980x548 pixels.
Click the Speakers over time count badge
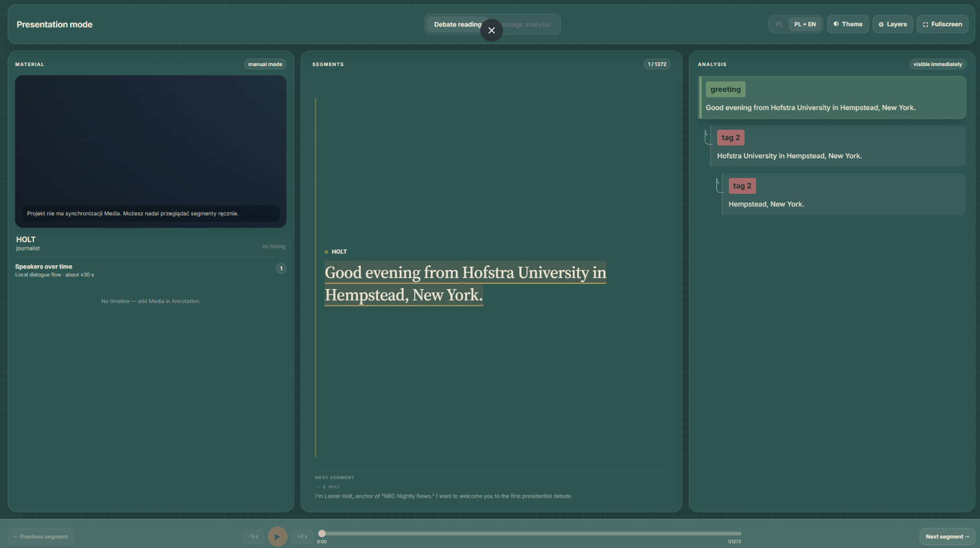(281, 268)
